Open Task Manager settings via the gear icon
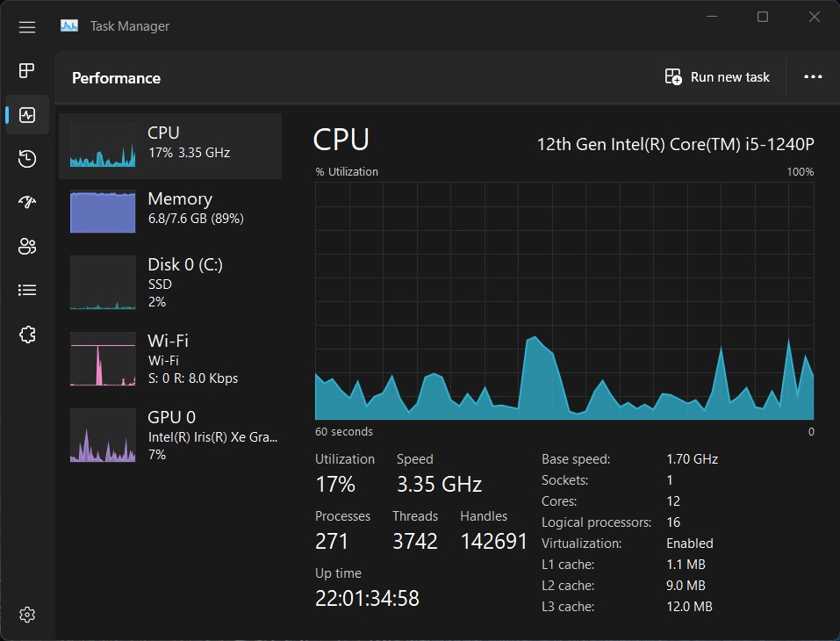Viewport: 840px width, 641px height. pyautogui.click(x=26, y=614)
